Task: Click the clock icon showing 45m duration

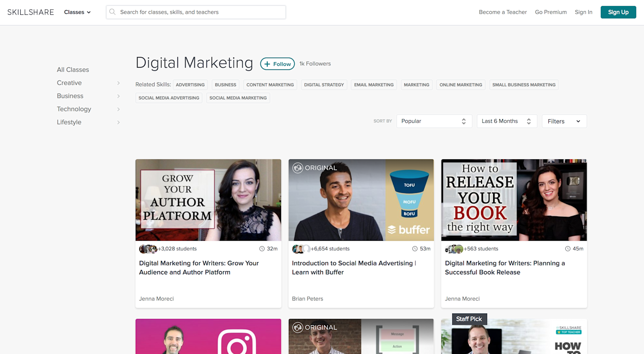Action: click(568, 249)
